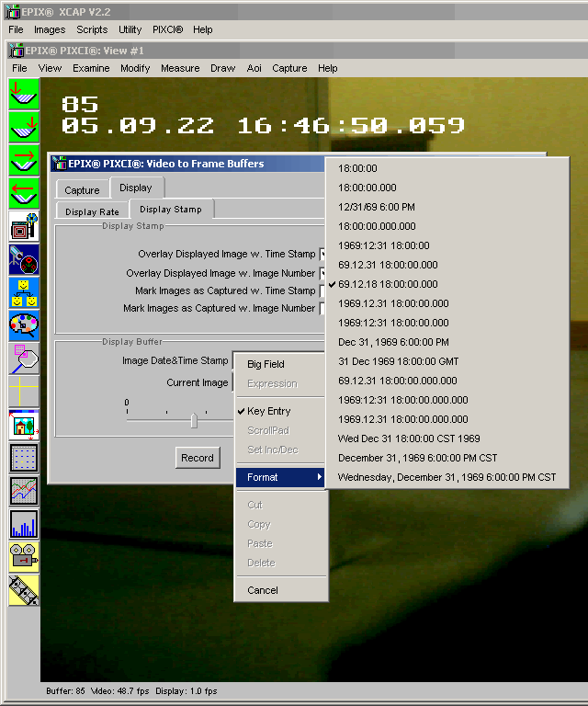
Task: Open the line graph plot tool
Action: pos(24,491)
